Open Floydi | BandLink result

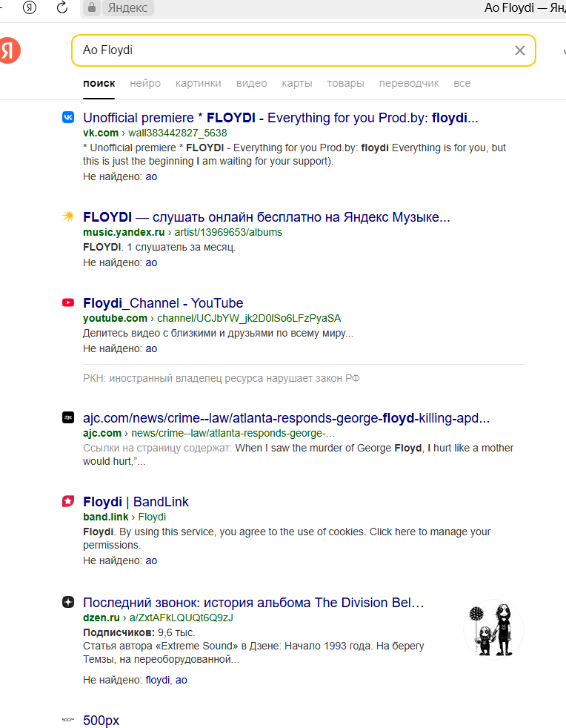point(136,502)
